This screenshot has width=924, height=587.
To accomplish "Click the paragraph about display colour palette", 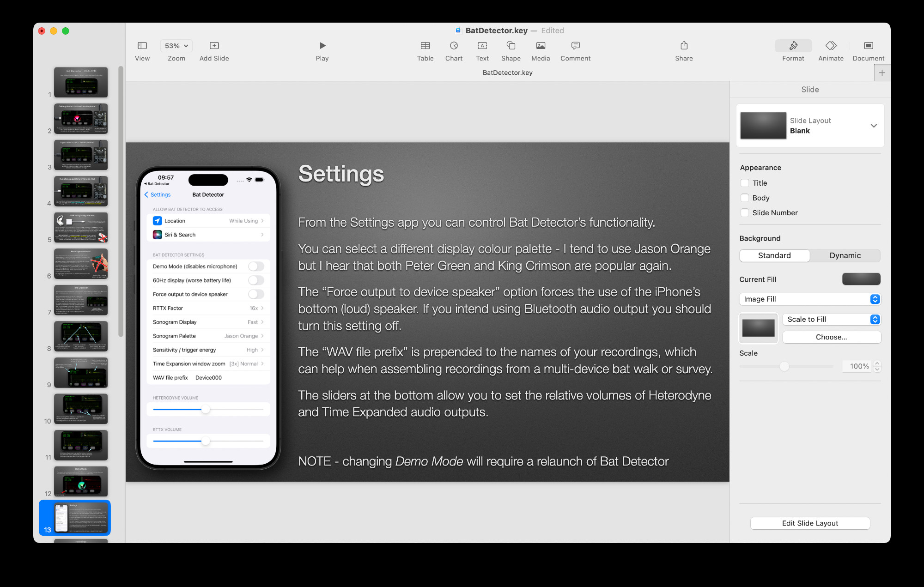I will pos(505,257).
